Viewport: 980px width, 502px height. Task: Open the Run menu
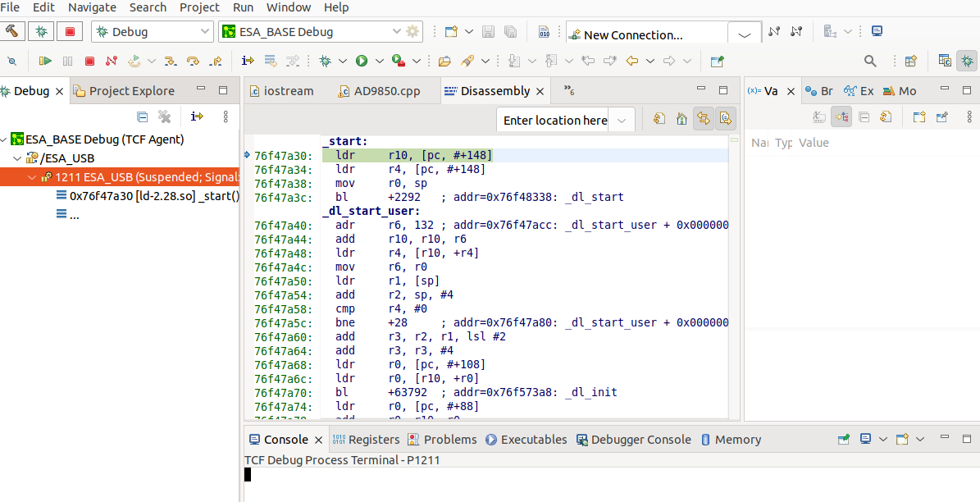[243, 7]
